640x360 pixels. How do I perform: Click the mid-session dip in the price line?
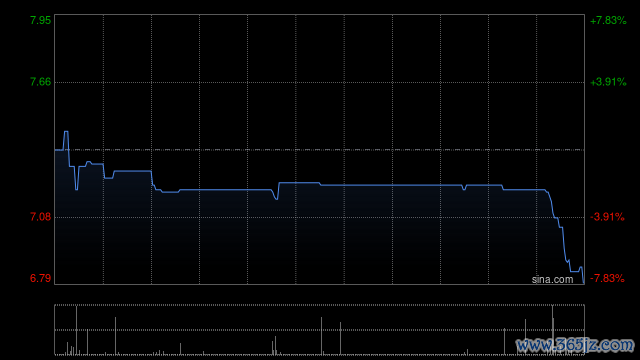tap(277, 198)
